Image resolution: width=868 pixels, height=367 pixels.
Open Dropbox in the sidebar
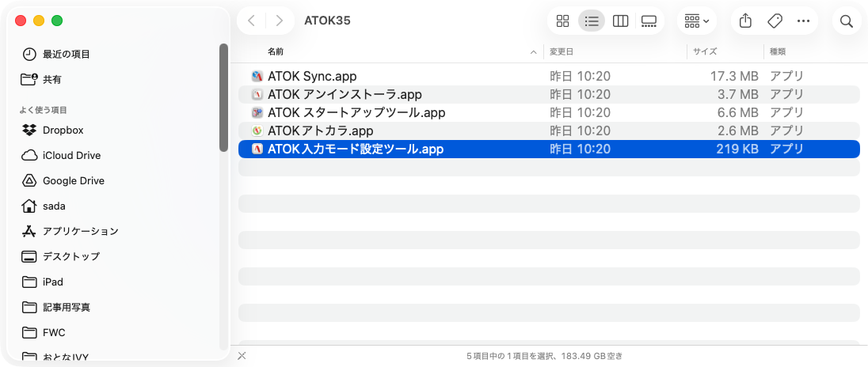[63, 130]
